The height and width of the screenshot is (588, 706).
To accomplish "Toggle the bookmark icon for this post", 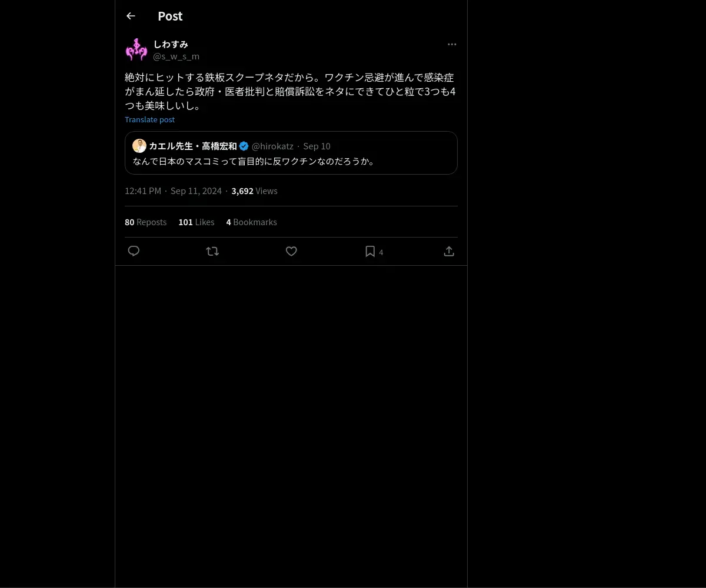I will tap(370, 251).
